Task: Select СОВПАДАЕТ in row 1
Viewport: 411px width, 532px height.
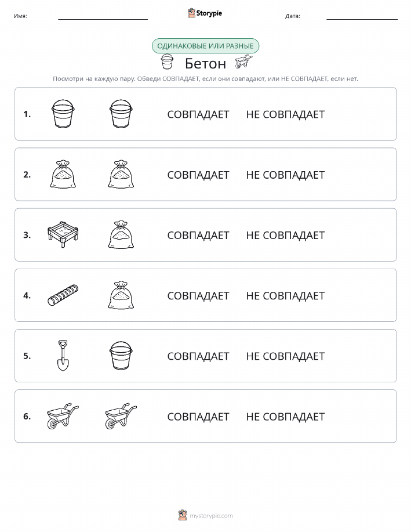Action: (198, 114)
